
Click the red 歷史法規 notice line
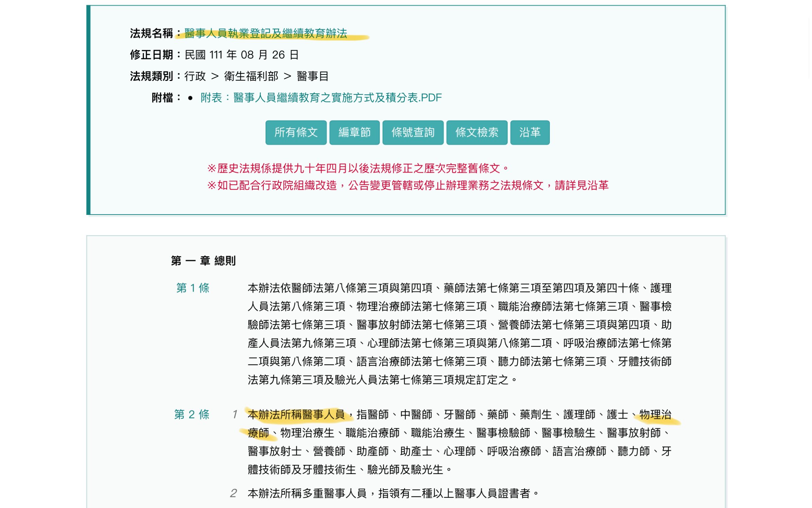[358, 168]
